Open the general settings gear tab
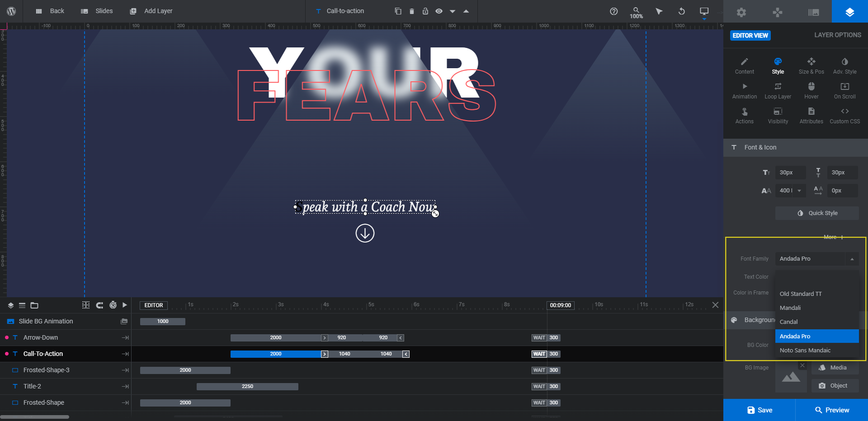This screenshot has height=421, width=868. click(741, 12)
